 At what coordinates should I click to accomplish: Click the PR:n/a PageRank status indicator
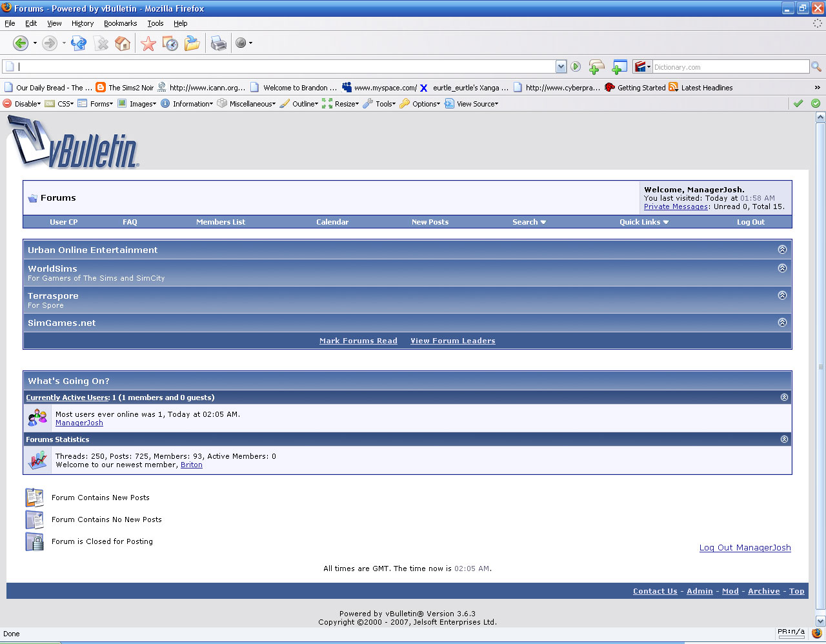791,633
